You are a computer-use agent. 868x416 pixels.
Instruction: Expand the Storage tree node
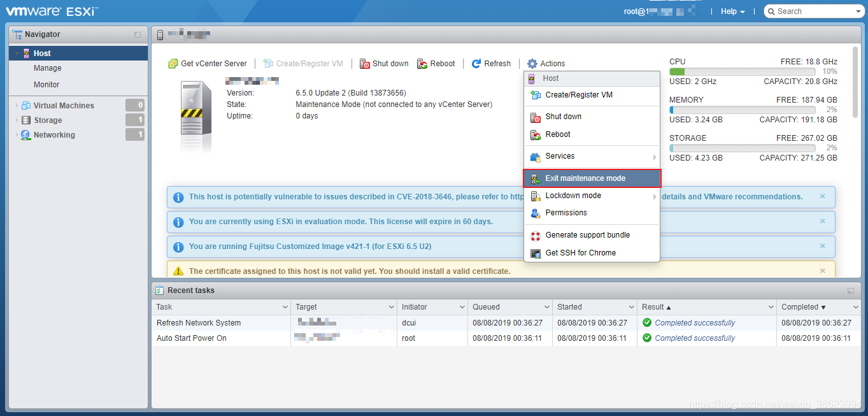tap(17, 120)
